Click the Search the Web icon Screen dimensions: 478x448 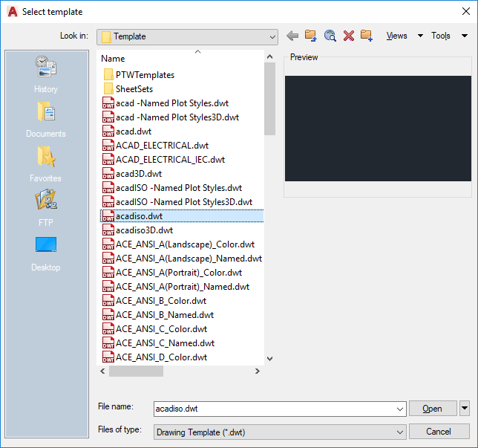330,36
